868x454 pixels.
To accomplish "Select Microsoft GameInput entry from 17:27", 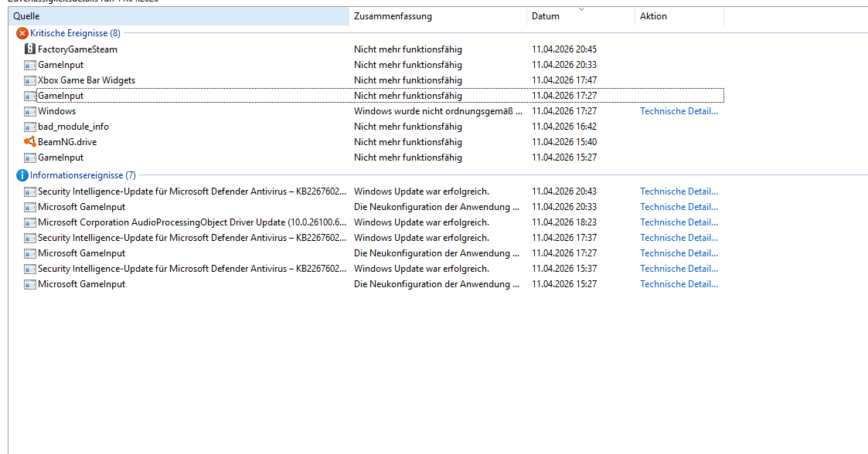I will tap(81, 253).
